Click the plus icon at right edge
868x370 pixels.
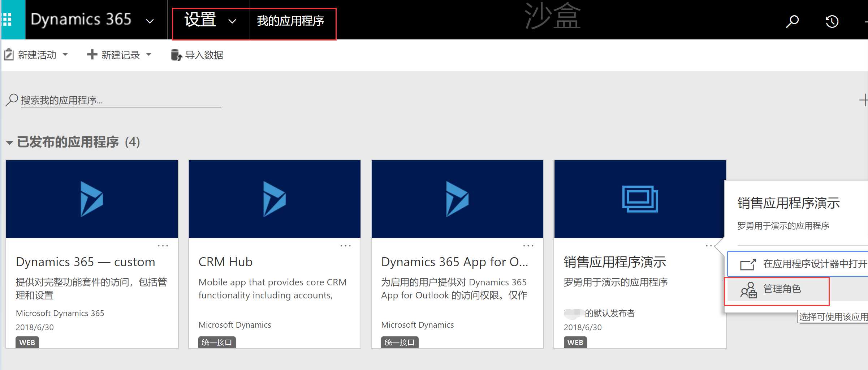[x=864, y=100]
